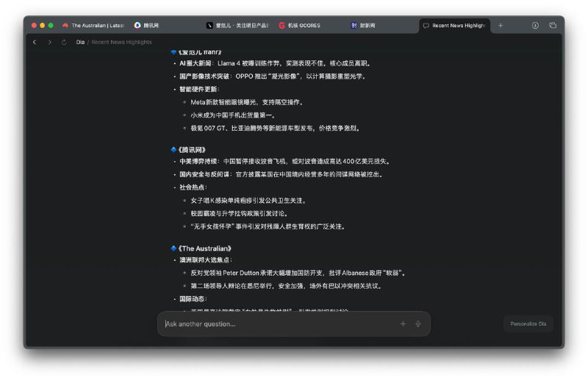588x380 pixels.
Task: Click the 澳洲联邦大选焦点 bullet label
Action: [206, 260]
